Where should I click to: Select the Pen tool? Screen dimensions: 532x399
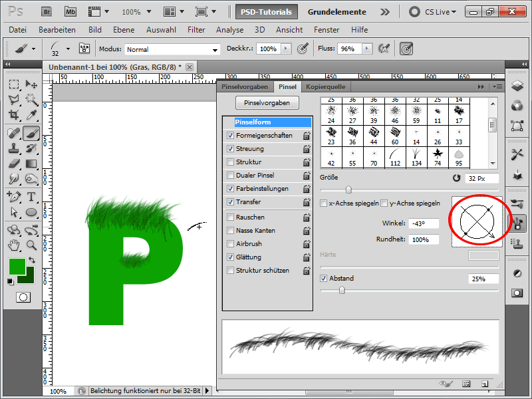14,196
